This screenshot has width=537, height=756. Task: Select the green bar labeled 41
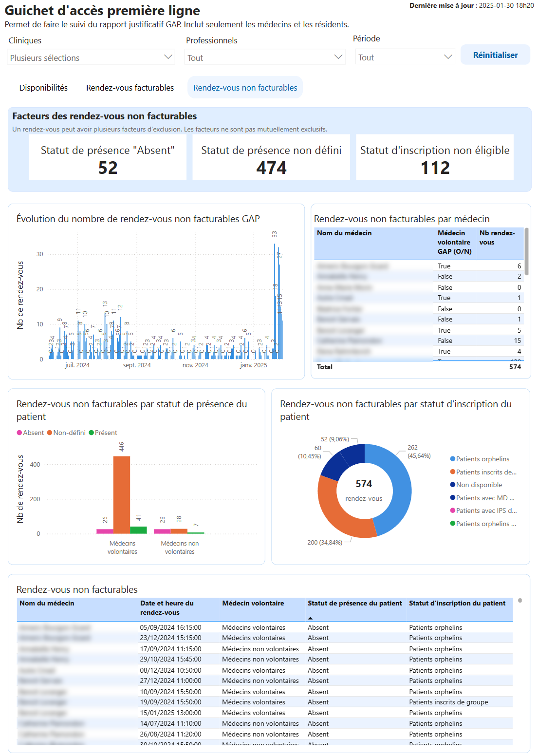138,530
